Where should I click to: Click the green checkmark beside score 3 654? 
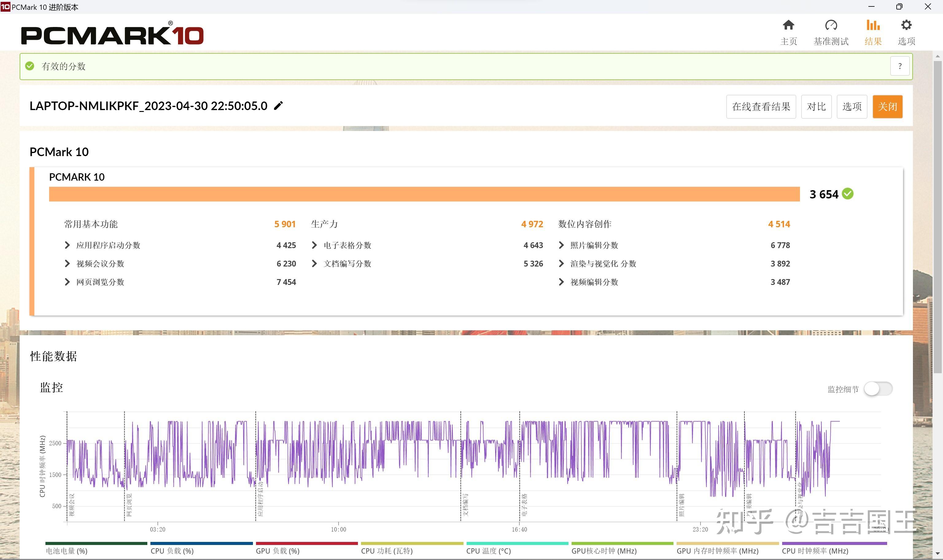point(848,194)
